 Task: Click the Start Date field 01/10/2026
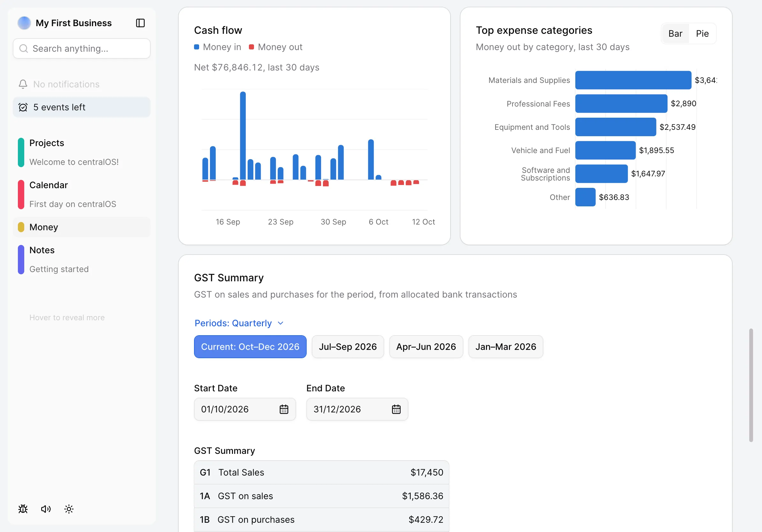click(245, 409)
